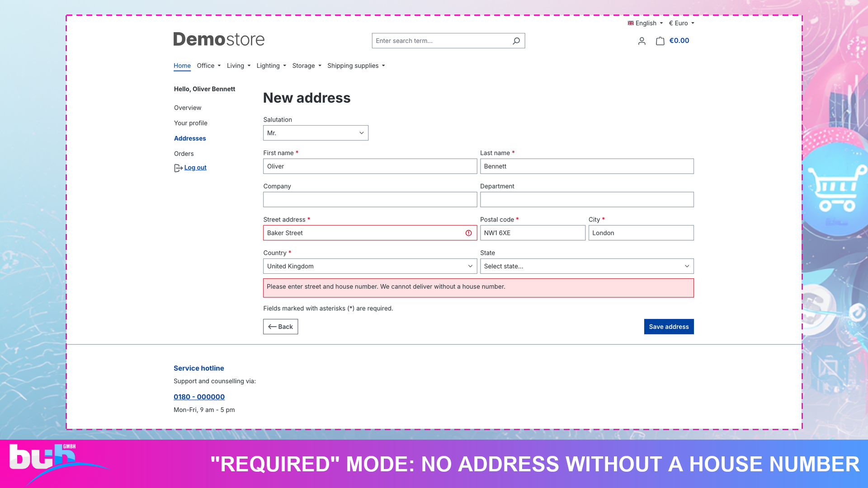
Task: Click the search magnifier icon
Action: [516, 41]
